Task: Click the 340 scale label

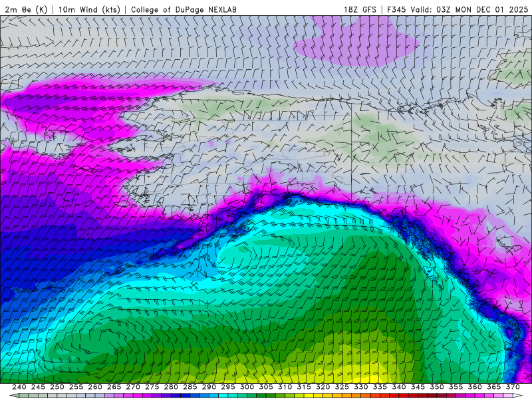Action: tap(399, 387)
